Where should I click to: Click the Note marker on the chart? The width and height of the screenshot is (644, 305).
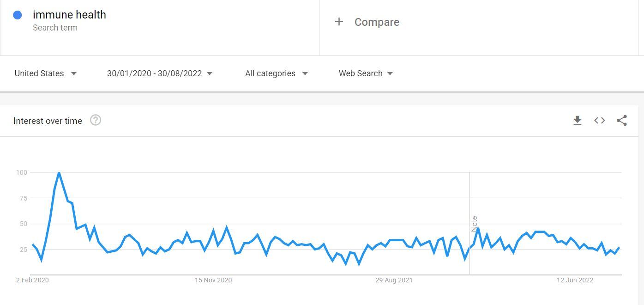point(474,224)
